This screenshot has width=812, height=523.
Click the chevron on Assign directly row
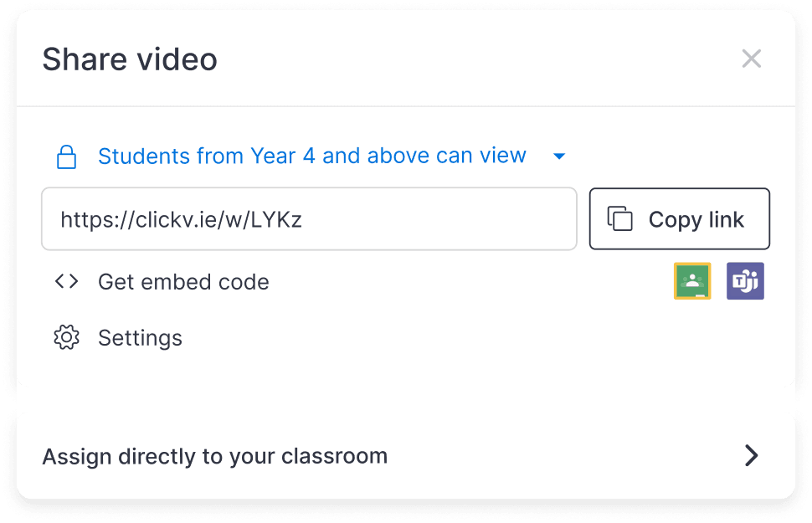tap(751, 455)
